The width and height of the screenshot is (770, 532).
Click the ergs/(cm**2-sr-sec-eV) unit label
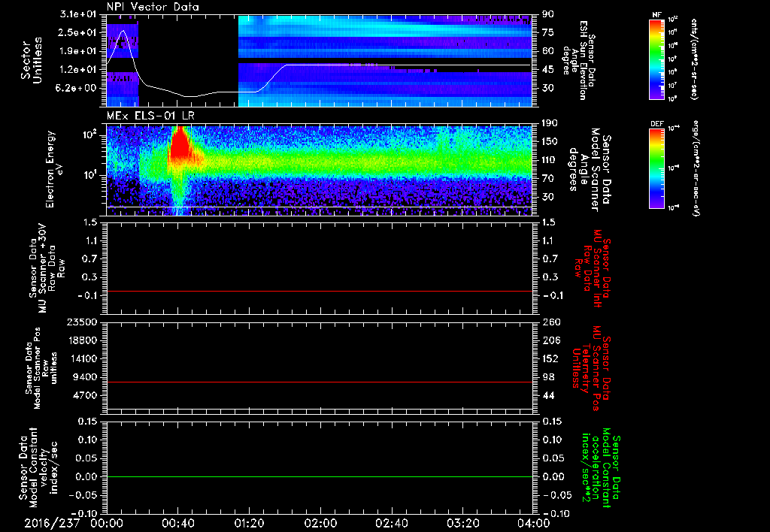[696, 168]
